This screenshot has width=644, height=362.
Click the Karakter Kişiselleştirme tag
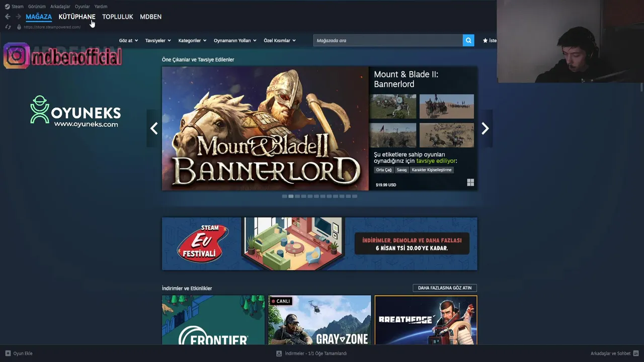point(432,170)
